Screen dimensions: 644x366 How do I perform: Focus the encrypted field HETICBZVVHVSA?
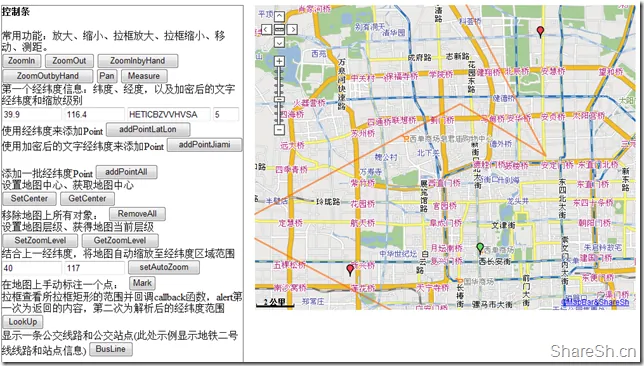(168, 114)
